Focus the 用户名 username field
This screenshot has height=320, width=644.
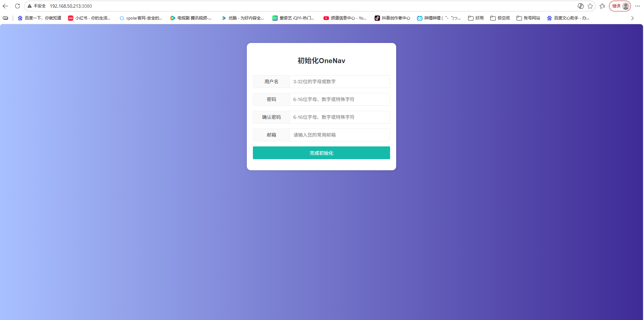pos(340,82)
